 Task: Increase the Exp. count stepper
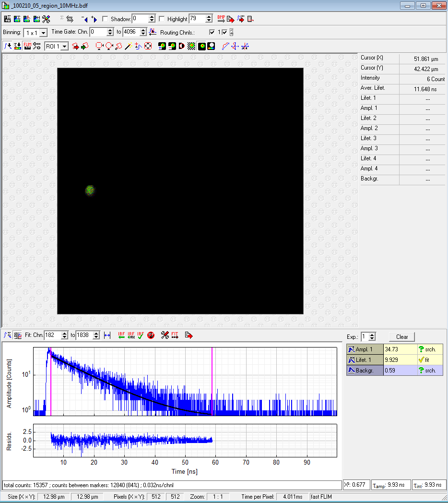point(372,335)
